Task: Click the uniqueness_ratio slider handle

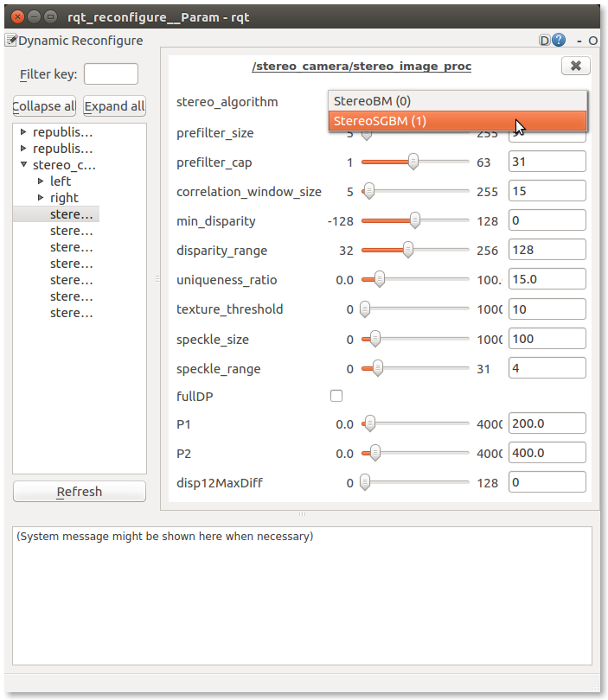Action: coord(378,279)
